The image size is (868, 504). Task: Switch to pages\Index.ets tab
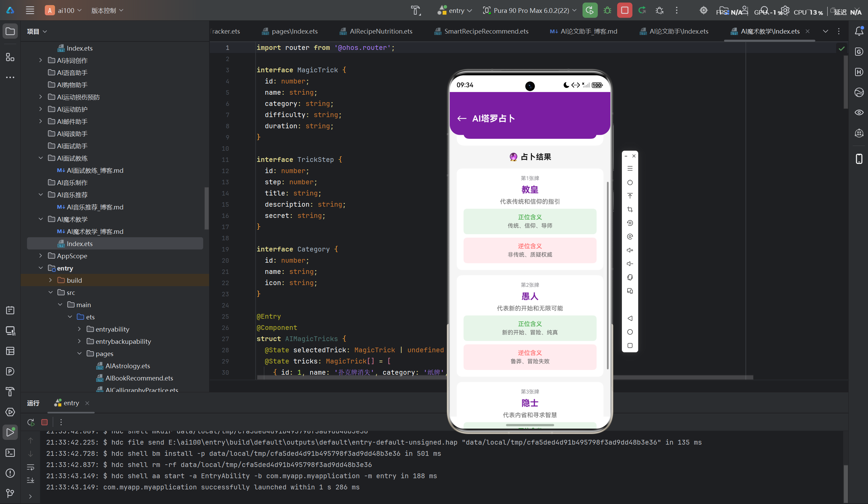tap(290, 31)
